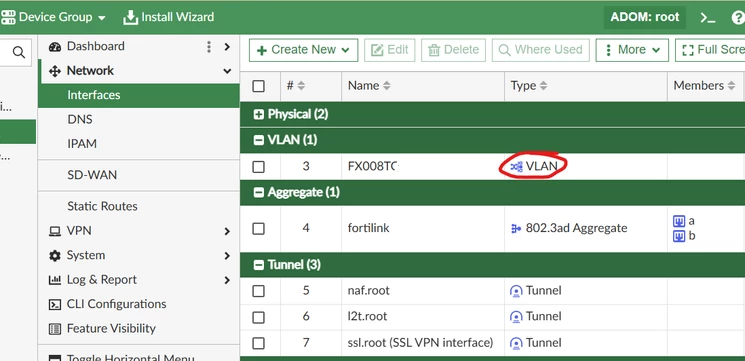The image size is (745, 361).
Task: Click the Log & Report chart icon
Action: tap(55, 280)
